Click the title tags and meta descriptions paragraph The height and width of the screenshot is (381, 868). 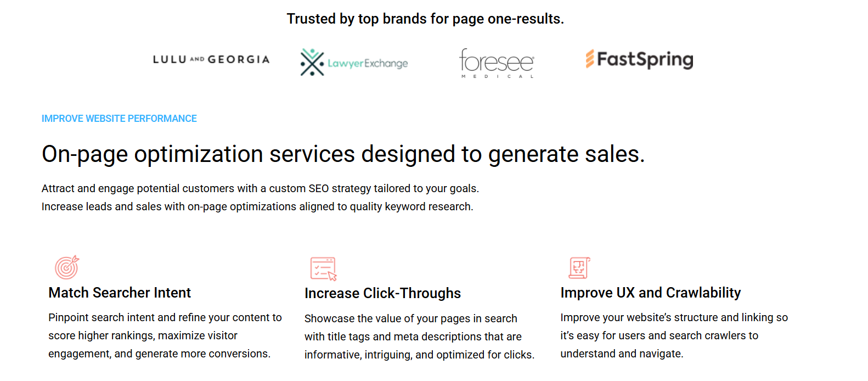419,337
